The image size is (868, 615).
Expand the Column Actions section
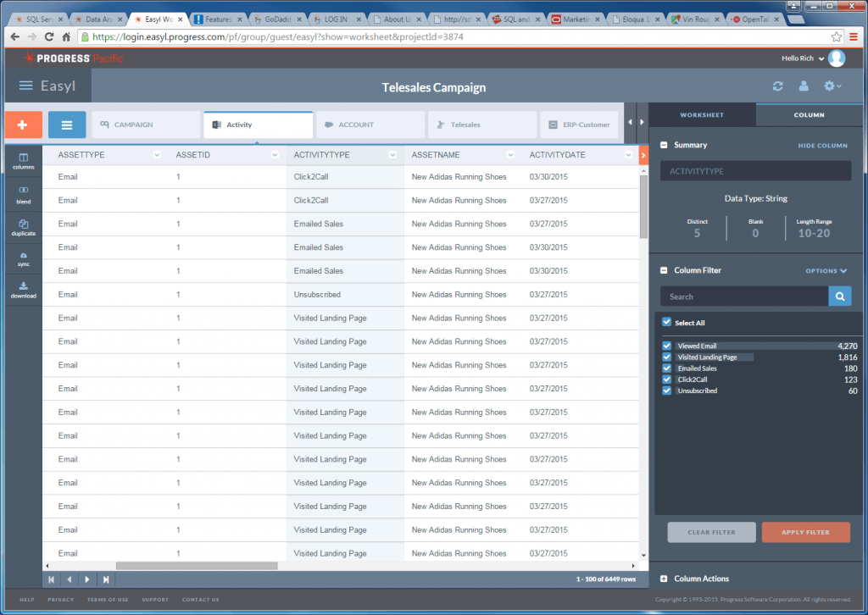click(665, 579)
